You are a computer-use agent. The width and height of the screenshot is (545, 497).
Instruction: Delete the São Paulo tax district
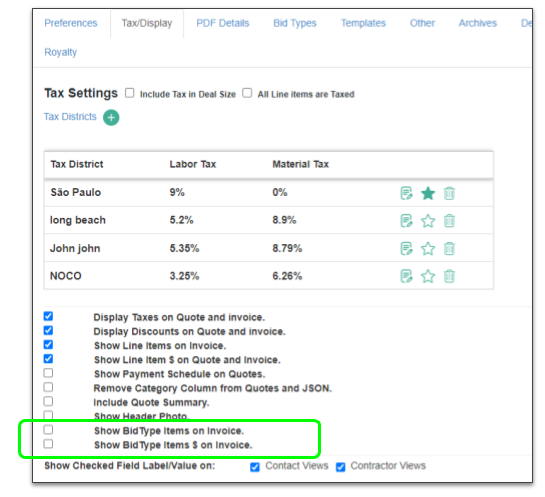(x=449, y=193)
